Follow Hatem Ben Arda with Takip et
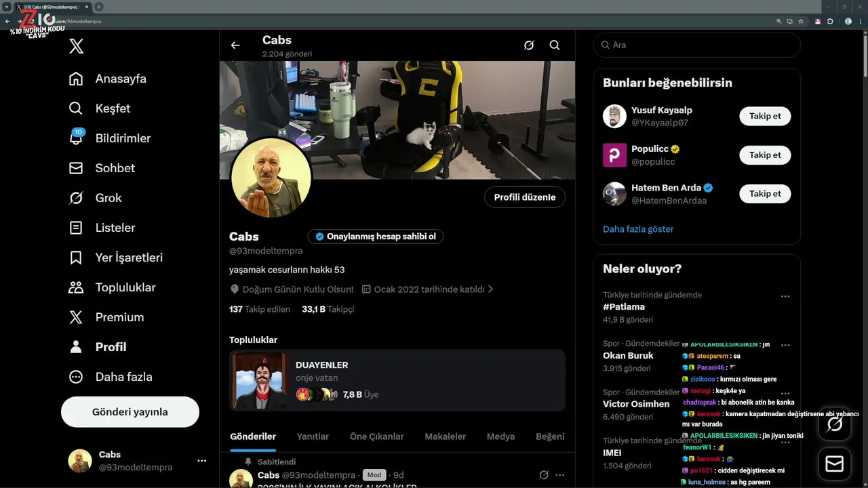The height and width of the screenshot is (488, 868). click(x=765, y=193)
